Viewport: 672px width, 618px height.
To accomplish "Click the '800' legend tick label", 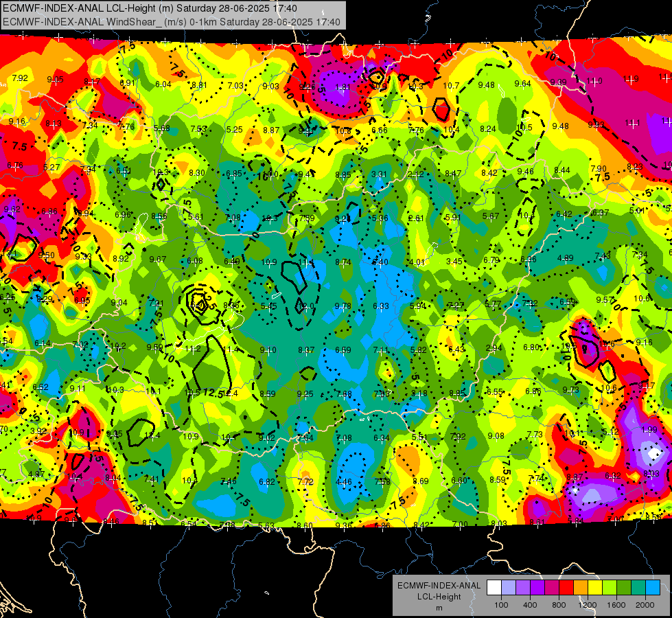I will coord(559,605).
